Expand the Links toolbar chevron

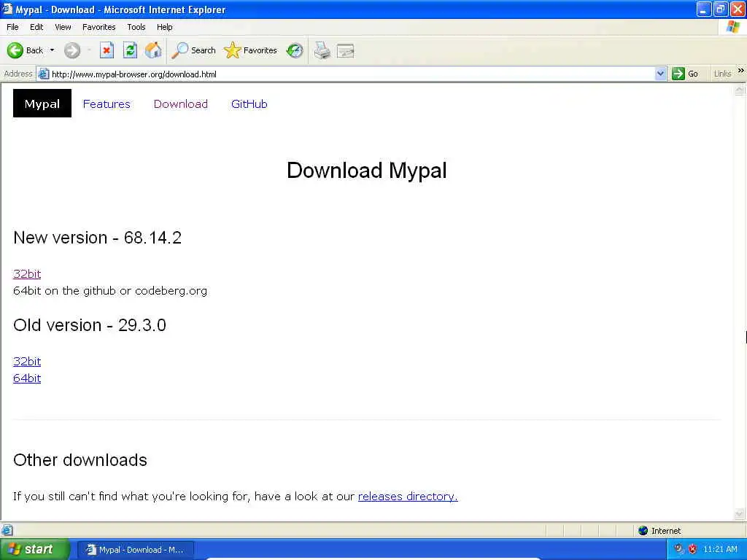(x=741, y=71)
